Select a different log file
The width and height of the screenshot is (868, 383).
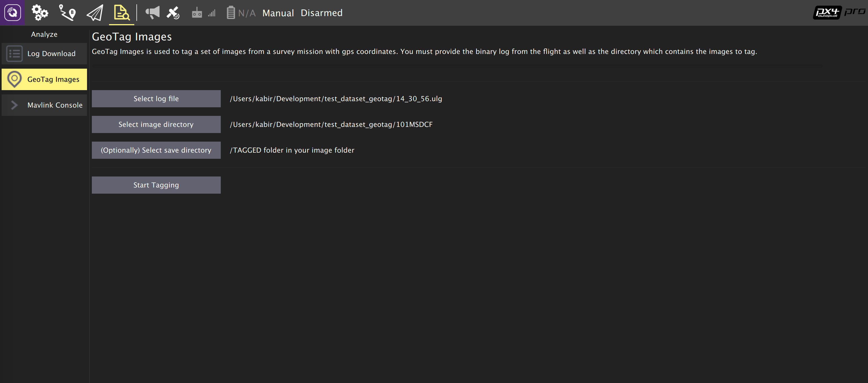[x=155, y=98]
